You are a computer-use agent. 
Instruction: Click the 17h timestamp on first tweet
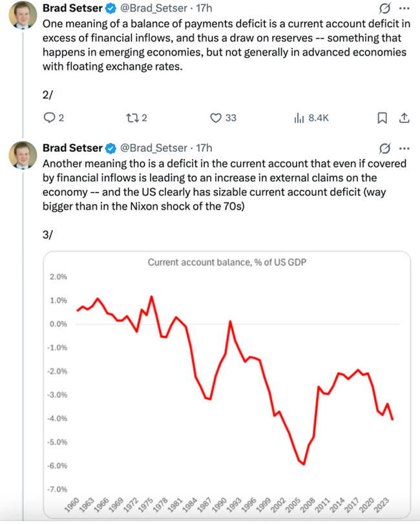point(204,8)
